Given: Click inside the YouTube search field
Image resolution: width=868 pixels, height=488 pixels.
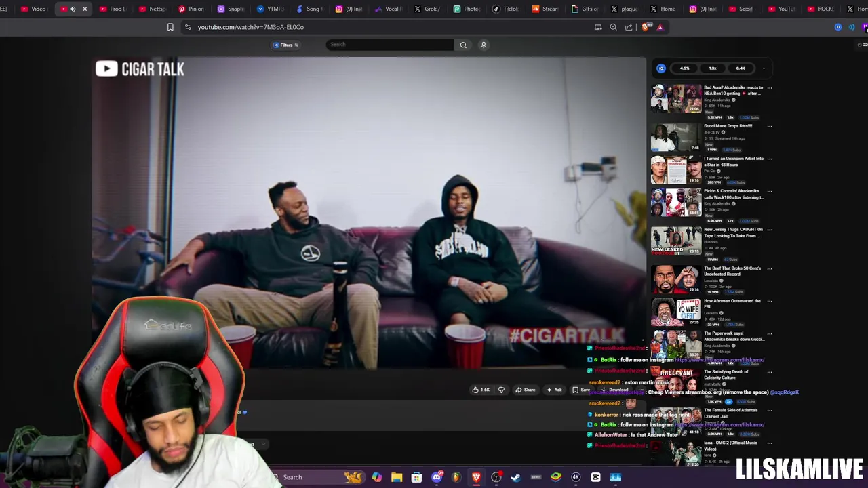Looking at the screenshot, I should click(x=389, y=45).
